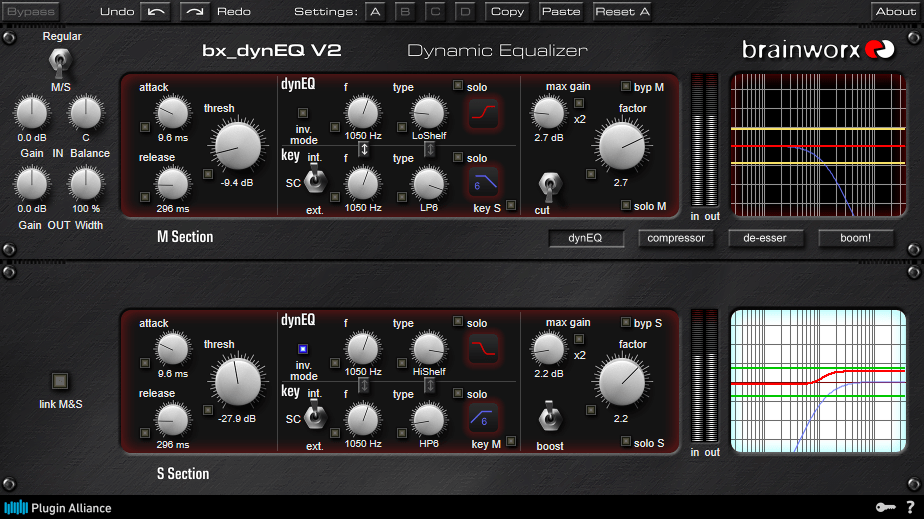The image size is (924, 519).
Task: Select the de-esser preset mode
Action: tap(766, 238)
